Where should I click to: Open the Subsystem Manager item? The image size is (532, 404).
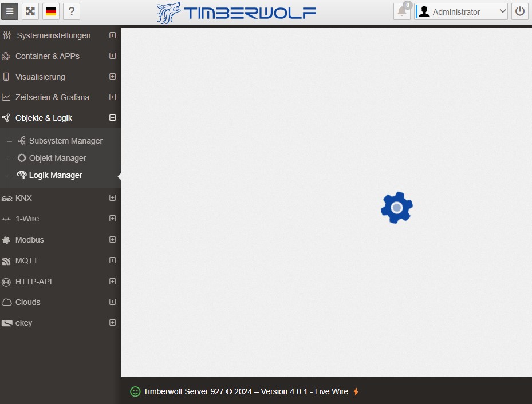coord(65,141)
